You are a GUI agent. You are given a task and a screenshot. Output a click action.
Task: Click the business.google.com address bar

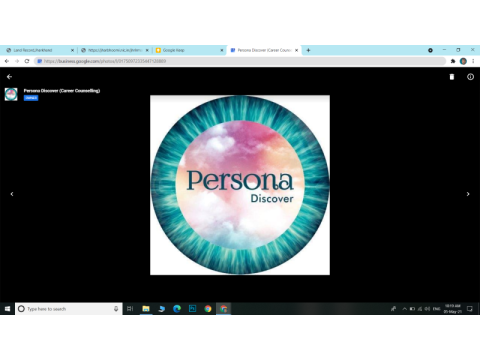(240, 61)
